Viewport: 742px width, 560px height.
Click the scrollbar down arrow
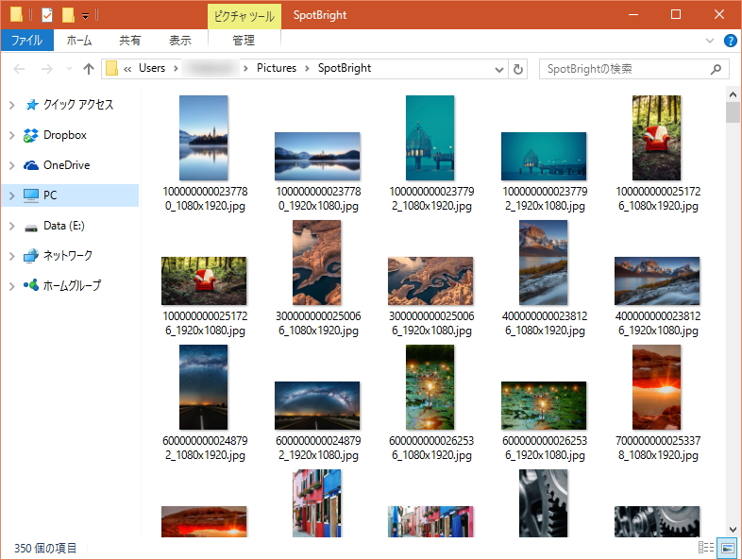click(x=733, y=530)
